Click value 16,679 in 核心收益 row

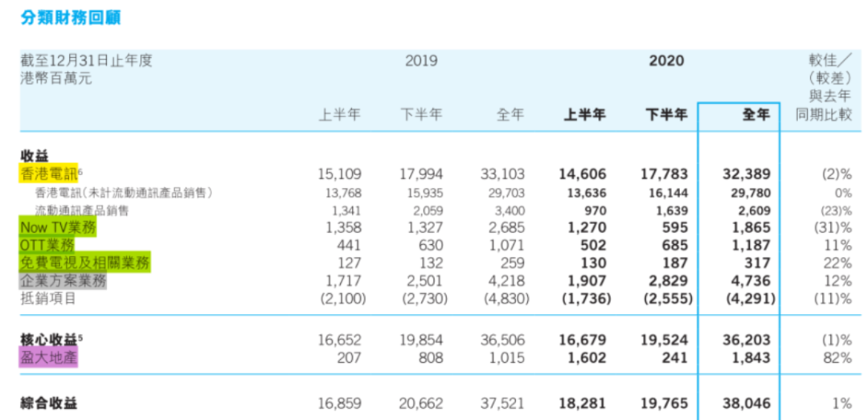click(x=583, y=340)
